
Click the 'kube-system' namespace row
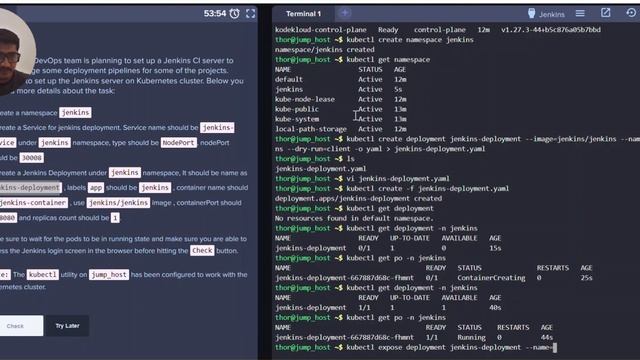(340, 119)
